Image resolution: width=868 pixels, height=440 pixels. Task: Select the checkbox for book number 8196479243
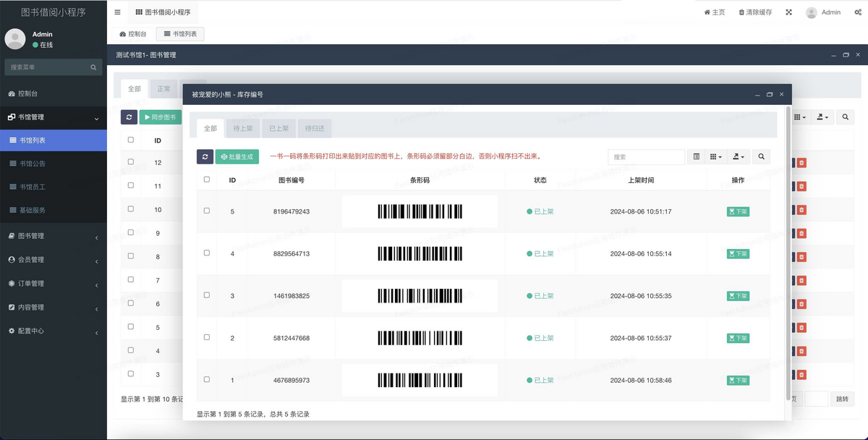coord(207,211)
